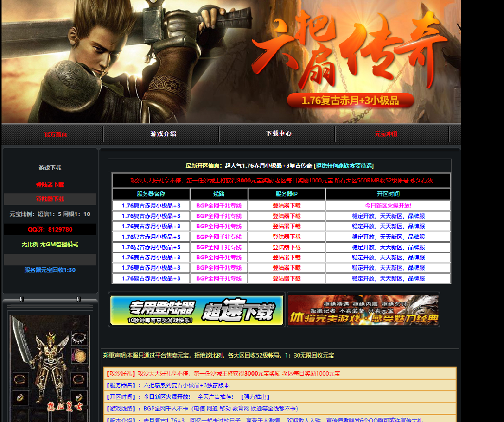Open server name in 今日新区火爆开放 row
This screenshot has height=422, width=504.
click(x=151, y=205)
